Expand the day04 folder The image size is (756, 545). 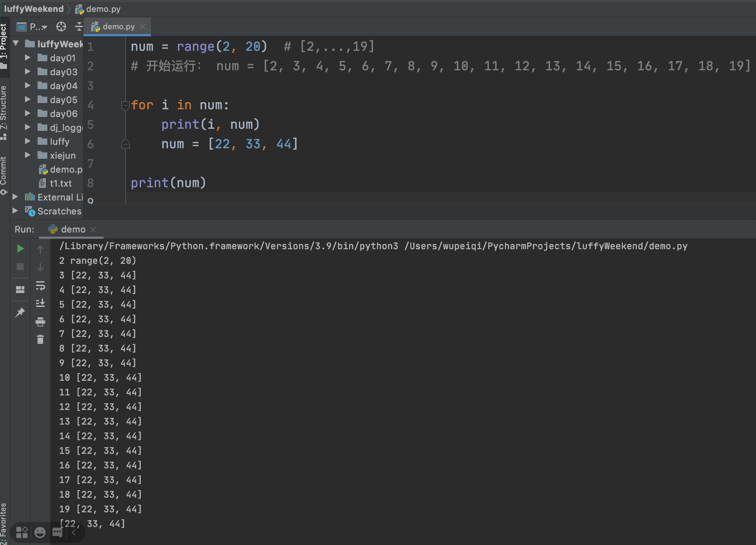(28, 85)
